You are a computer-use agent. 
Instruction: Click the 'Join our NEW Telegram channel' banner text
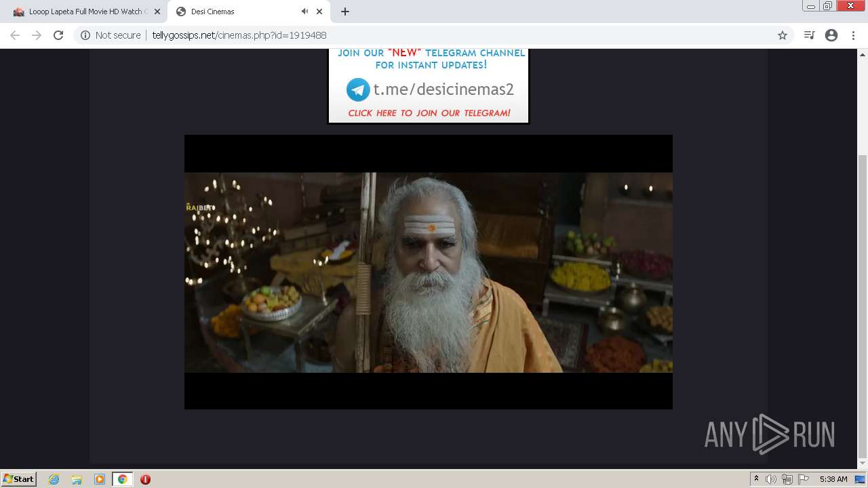[x=431, y=59]
